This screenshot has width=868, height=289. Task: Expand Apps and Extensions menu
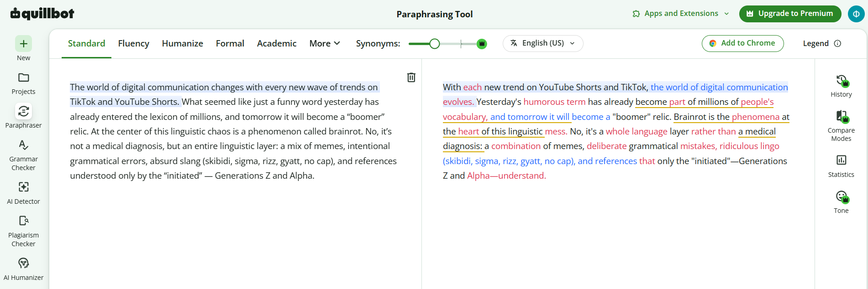tap(681, 14)
